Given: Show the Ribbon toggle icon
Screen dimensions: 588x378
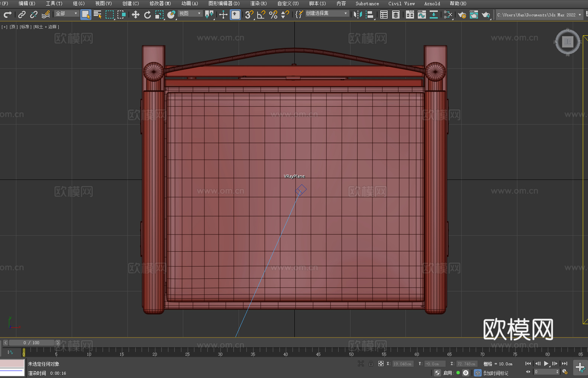Looking at the screenshot, I should coord(410,14).
